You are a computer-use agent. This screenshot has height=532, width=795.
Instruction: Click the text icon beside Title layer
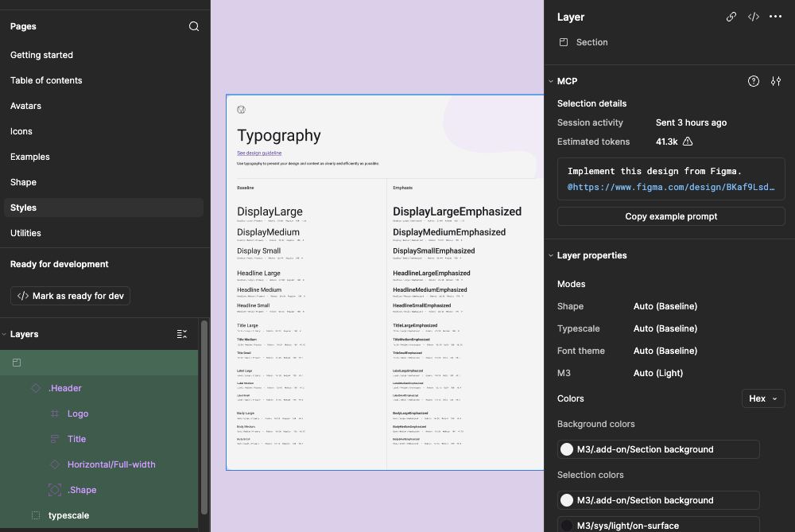click(55, 439)
